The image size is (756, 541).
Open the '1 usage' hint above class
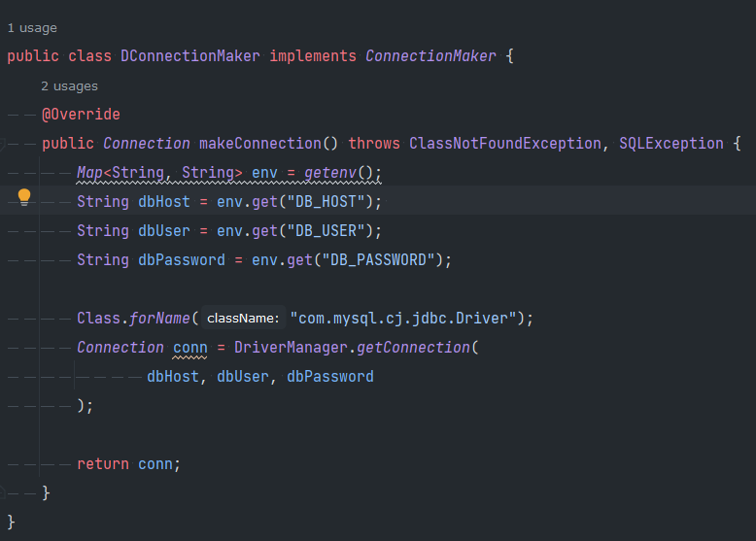coord(32,28)
